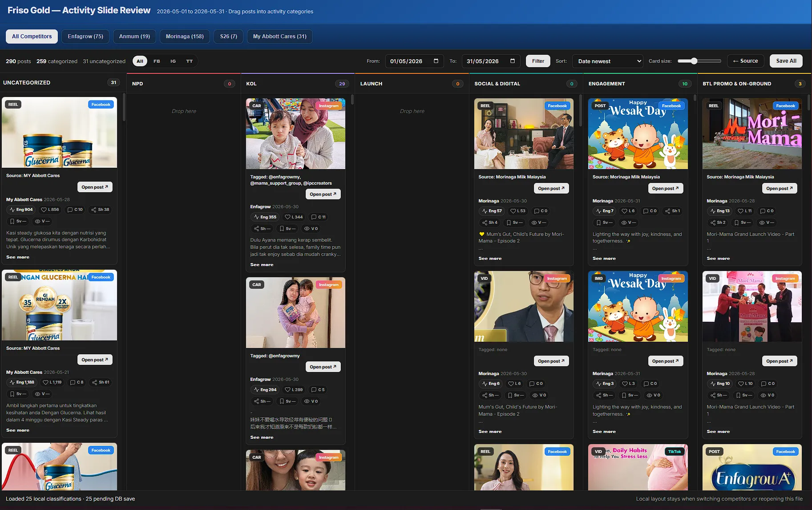Filter posts by TT platform
The image size is (812, 510).
click(x=190, y=61)
